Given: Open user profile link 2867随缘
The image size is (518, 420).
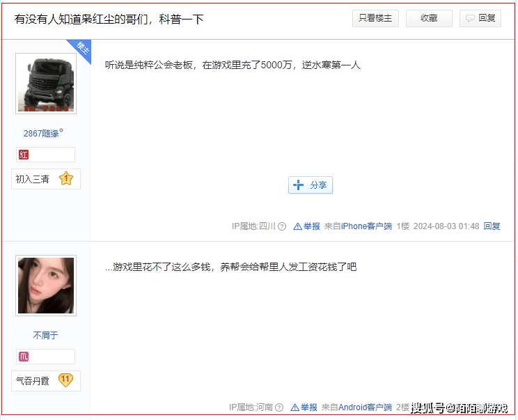Looking at the screenshot, I should pyautogui.click(x=42, y=133).
